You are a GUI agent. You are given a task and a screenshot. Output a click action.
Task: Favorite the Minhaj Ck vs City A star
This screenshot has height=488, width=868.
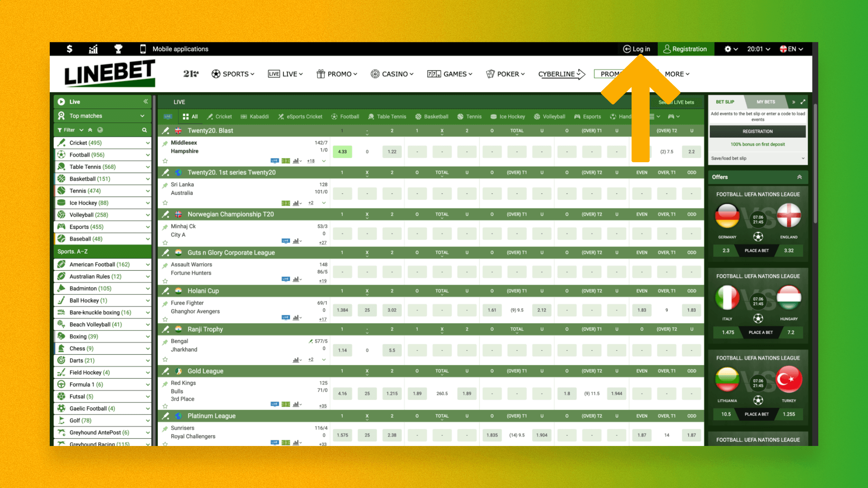(x=165, y=243)
